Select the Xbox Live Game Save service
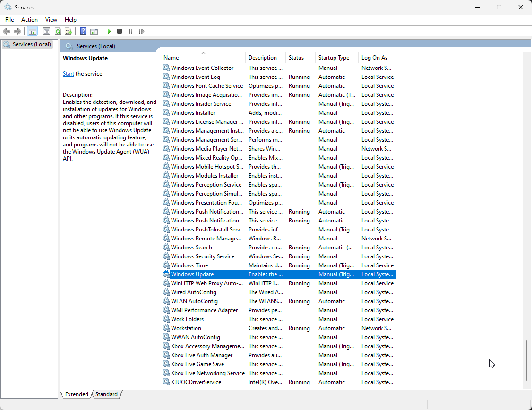532x410 pixels. [279, 364]
